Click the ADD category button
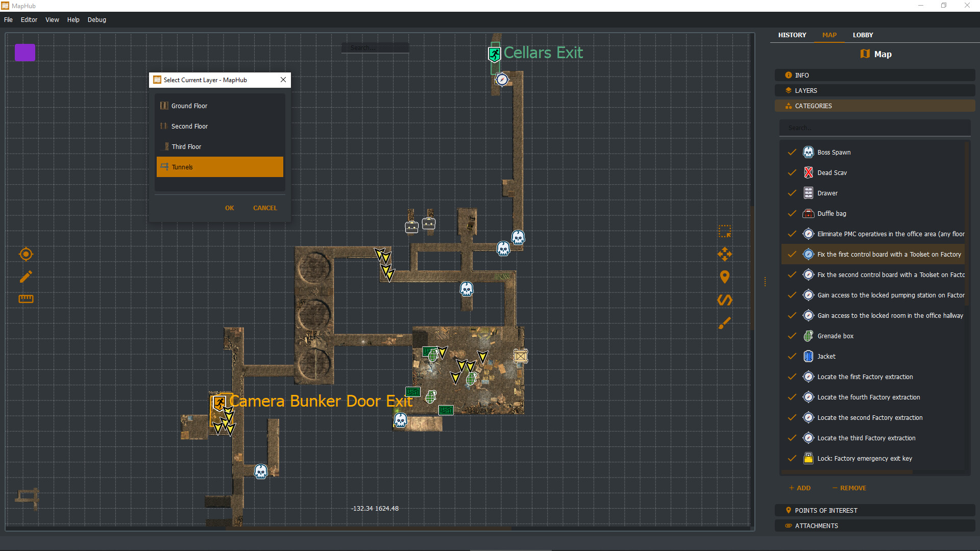 point(799,488)
